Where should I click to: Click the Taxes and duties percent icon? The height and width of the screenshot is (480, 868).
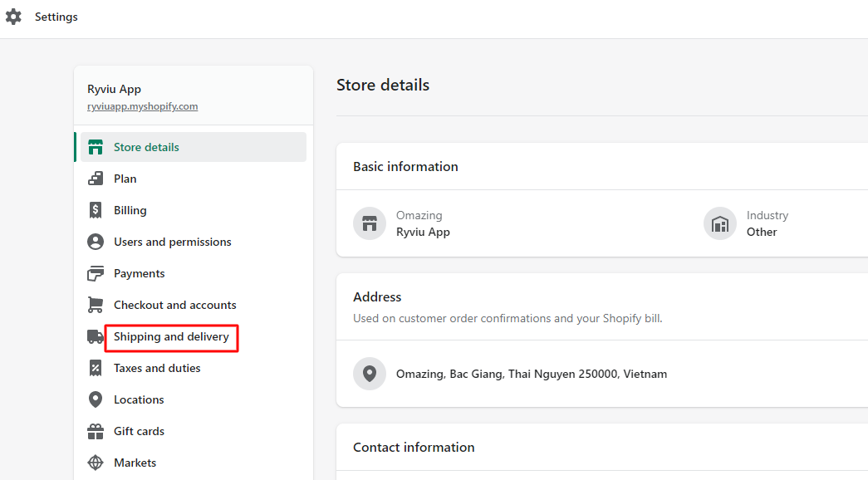pos(96,368)
